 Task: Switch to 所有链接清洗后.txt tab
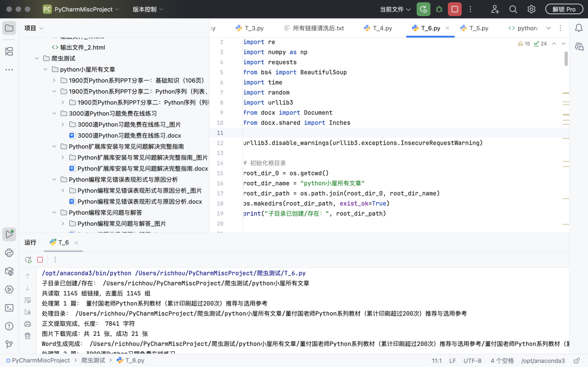pos(314,28)
